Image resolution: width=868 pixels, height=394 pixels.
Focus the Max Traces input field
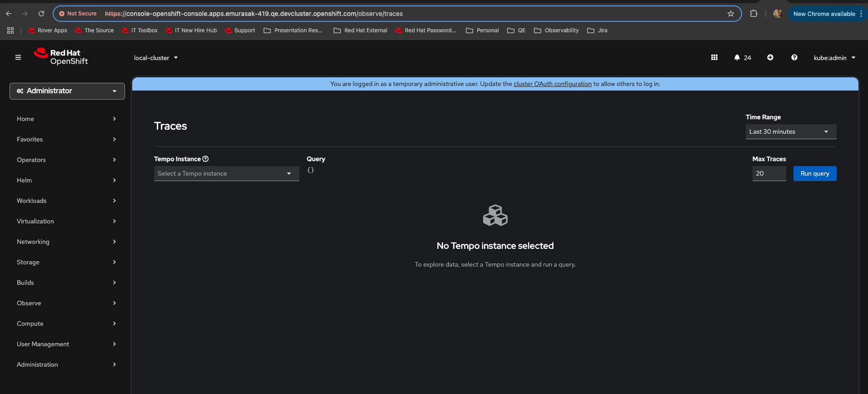(769, 174)
